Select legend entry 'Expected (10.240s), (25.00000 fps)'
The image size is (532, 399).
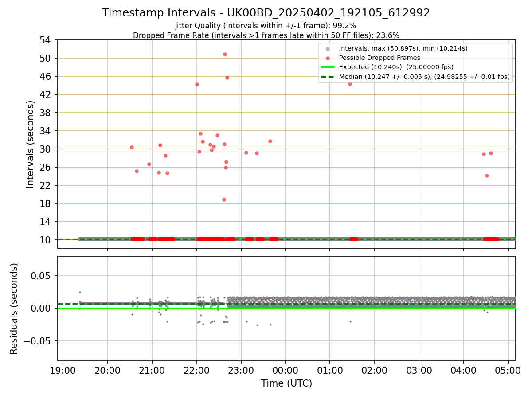coord(396,67)
